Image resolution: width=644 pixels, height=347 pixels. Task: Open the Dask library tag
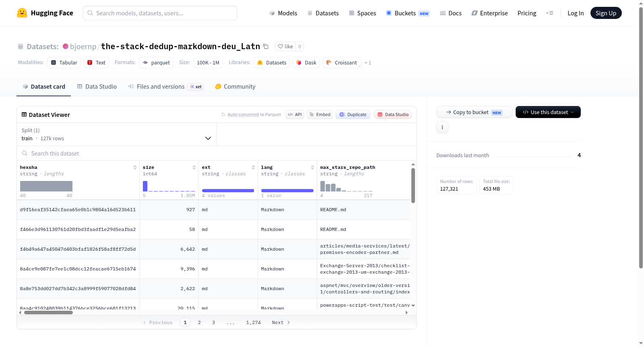(x=306, y=62)
